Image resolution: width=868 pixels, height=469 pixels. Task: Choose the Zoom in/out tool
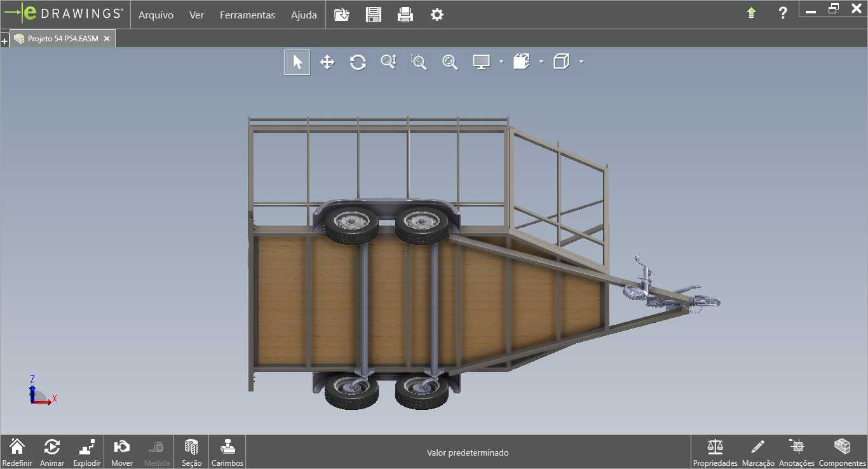(388, 62)
